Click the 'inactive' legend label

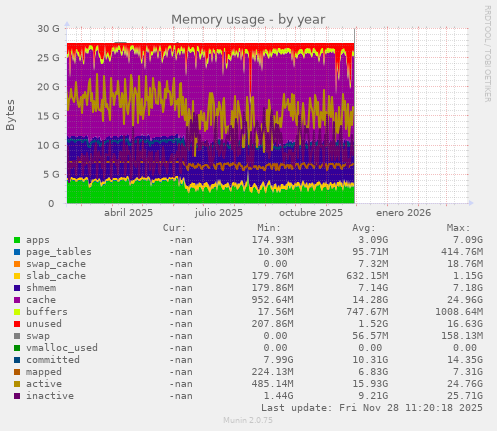(50, 396)
